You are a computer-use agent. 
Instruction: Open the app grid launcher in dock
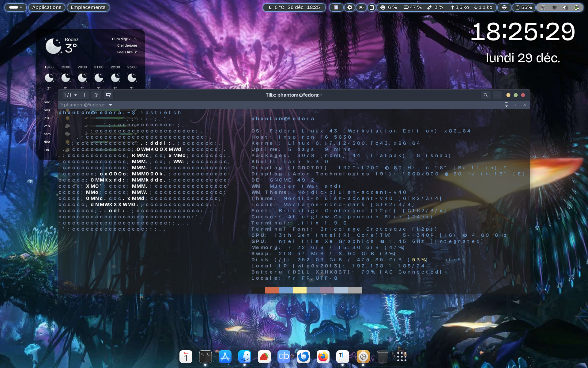click(x=401, y=357)
